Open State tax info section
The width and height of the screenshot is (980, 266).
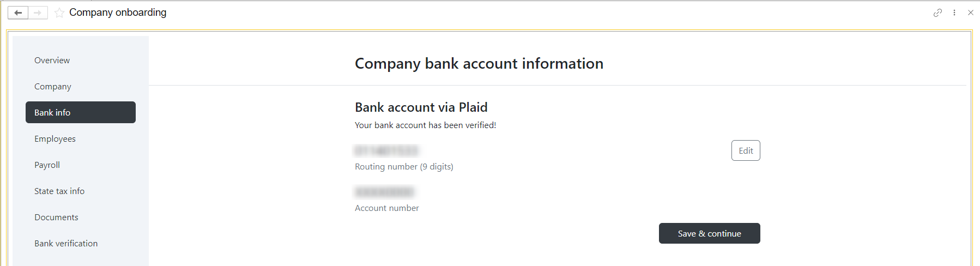(59, 191)
